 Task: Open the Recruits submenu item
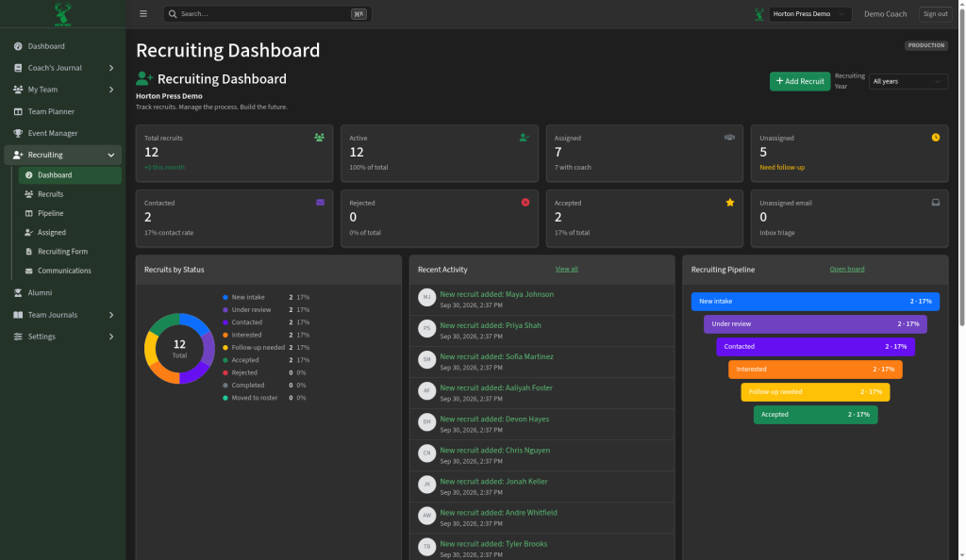tap(70, 194)
